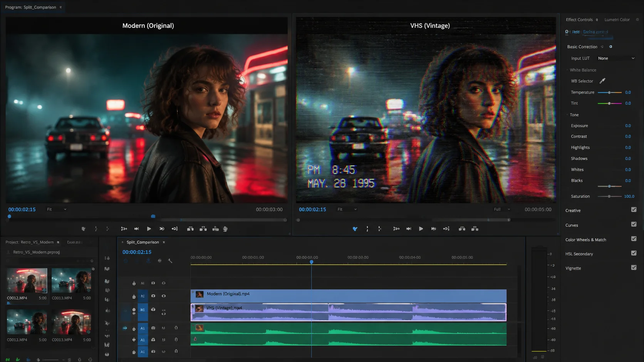Select the C0012.MP4 thumbnail
This screenshot has height=362, width=644.
27,280
